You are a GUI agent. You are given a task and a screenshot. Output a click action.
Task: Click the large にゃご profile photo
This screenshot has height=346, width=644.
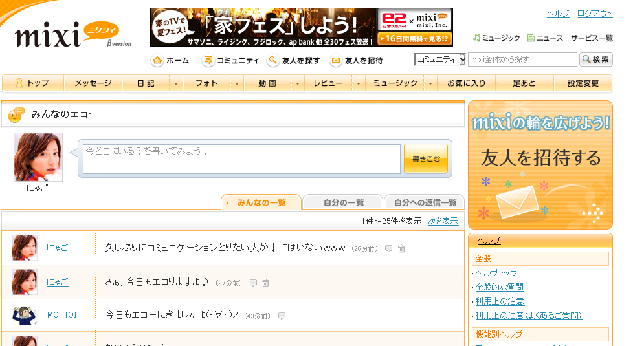click(38, 157)
